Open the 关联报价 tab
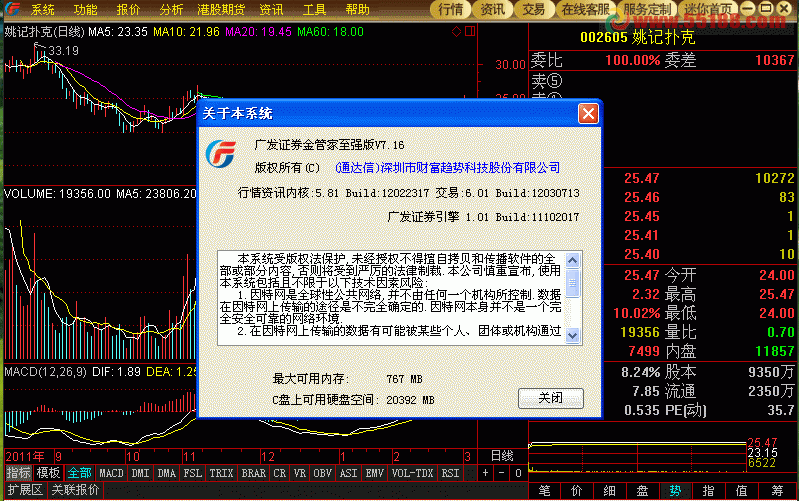Viewport: 799px width, 501px height. pyautogui.click(x=75, y=490)
